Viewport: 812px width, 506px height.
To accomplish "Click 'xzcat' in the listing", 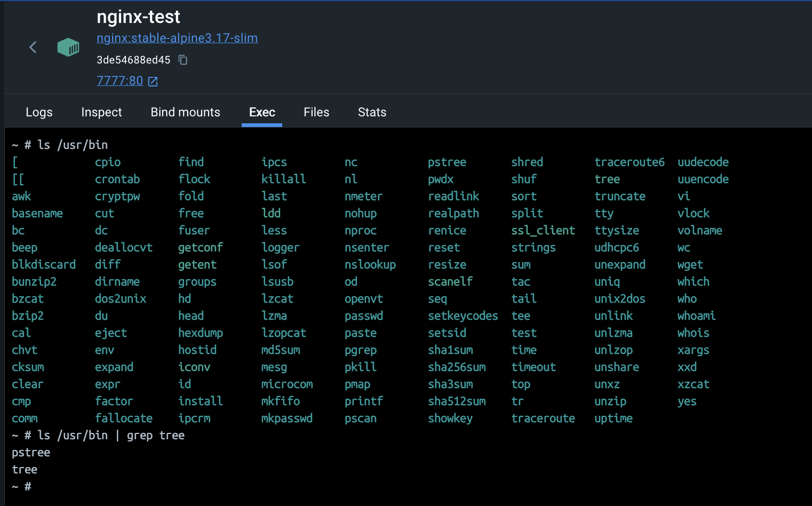I will pos(694,384).
